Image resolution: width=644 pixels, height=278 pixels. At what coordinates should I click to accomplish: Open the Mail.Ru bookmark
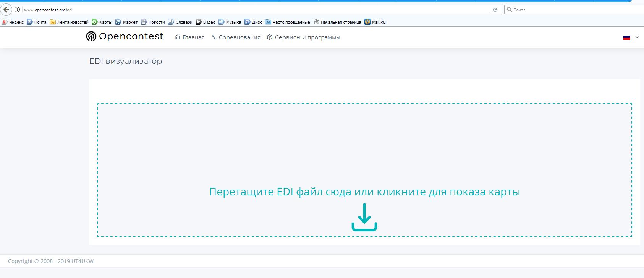[x=375, y=22]
